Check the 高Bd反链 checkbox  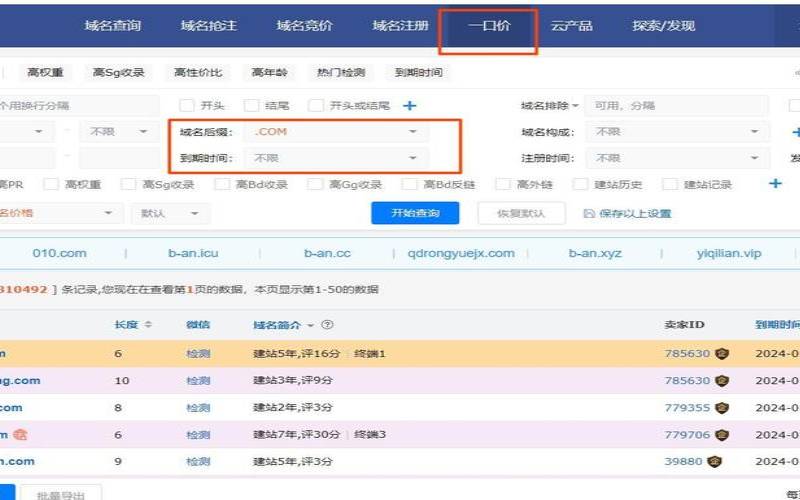click(x=410, y=184)
